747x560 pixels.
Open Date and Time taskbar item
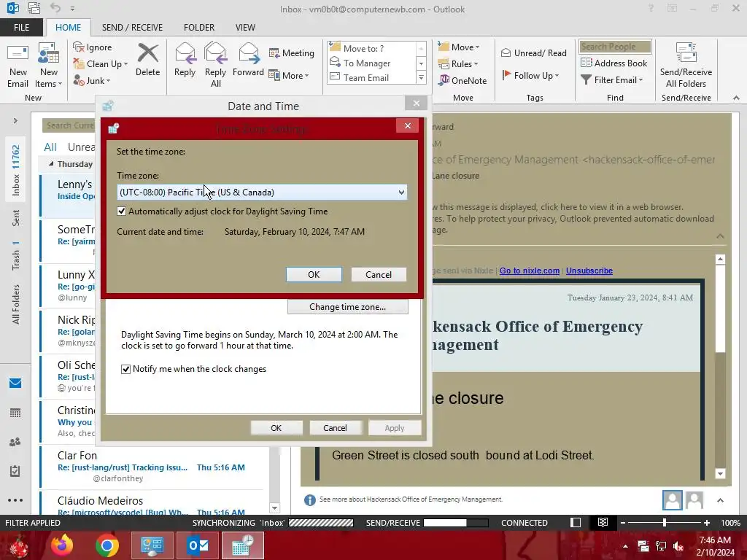(242, 545)
